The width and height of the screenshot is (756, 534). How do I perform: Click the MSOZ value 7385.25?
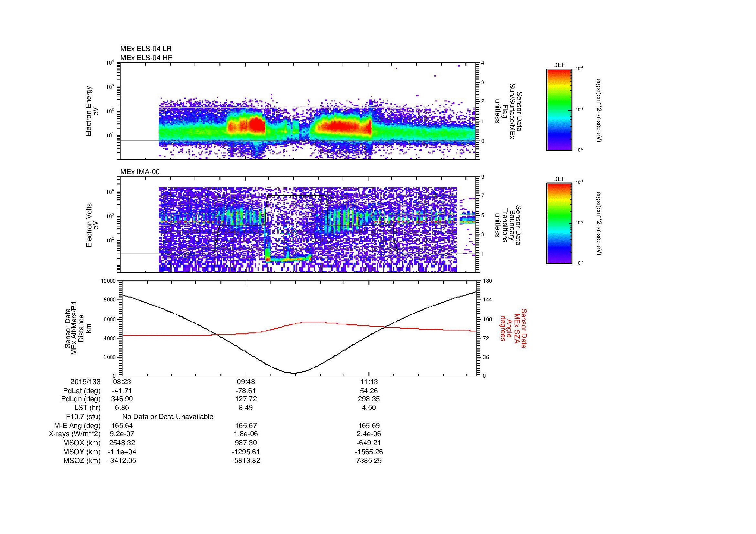tap(369, 461)
